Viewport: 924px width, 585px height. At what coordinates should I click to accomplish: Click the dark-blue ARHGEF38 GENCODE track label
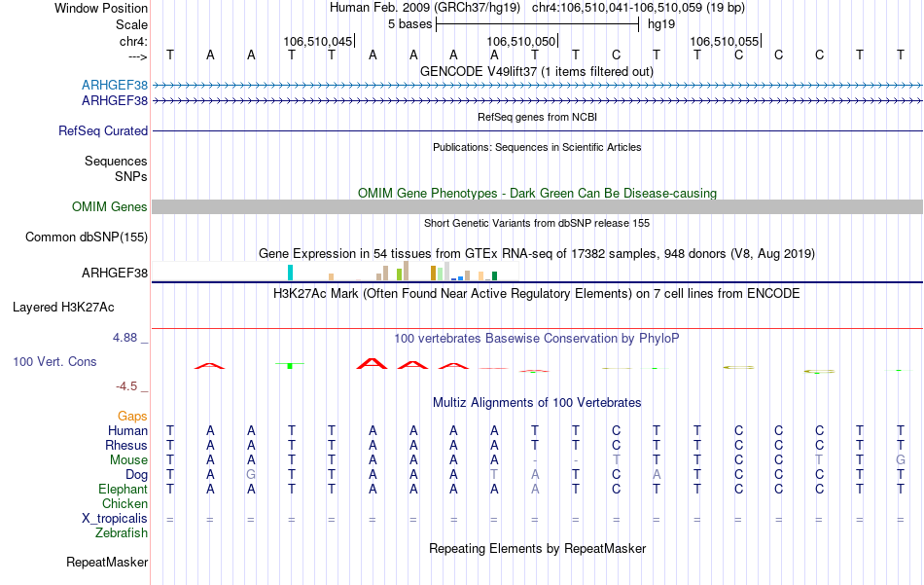coord(115,101)
